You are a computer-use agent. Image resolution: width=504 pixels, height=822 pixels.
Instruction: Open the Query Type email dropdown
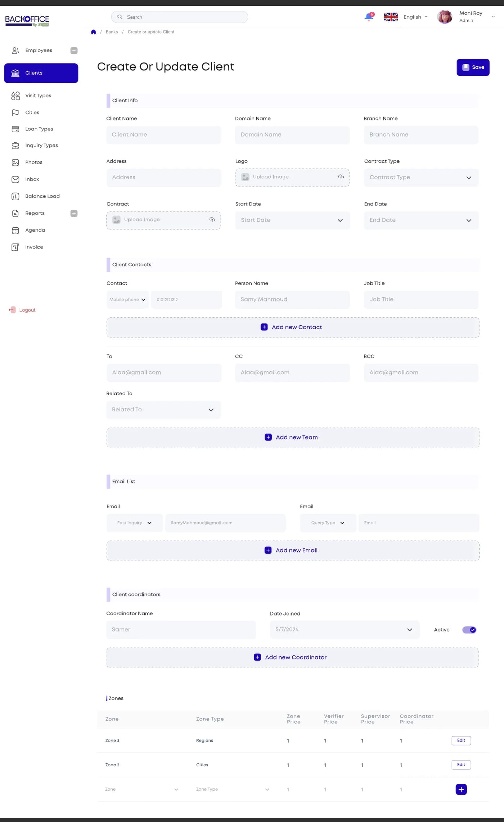tap(328, 523)
